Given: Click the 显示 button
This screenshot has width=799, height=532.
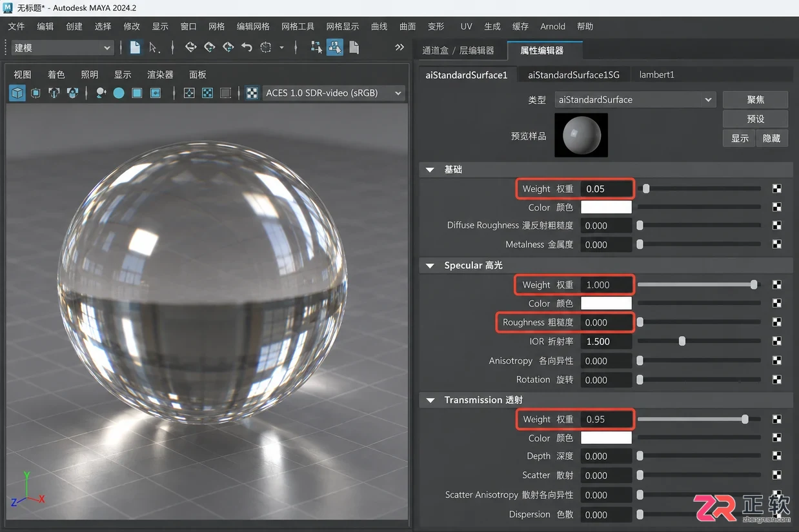Looking at the screenshot, I should pyautogui.click(x=740, y=138).
